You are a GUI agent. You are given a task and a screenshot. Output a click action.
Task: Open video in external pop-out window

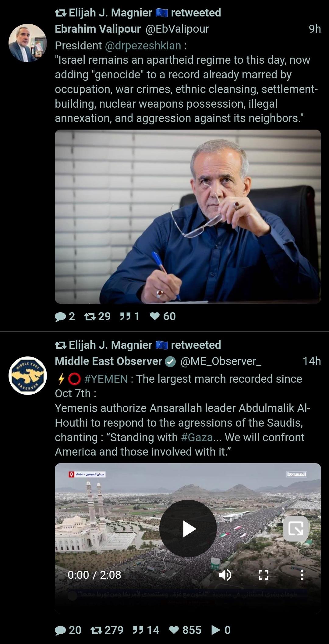tap(296, 529)
